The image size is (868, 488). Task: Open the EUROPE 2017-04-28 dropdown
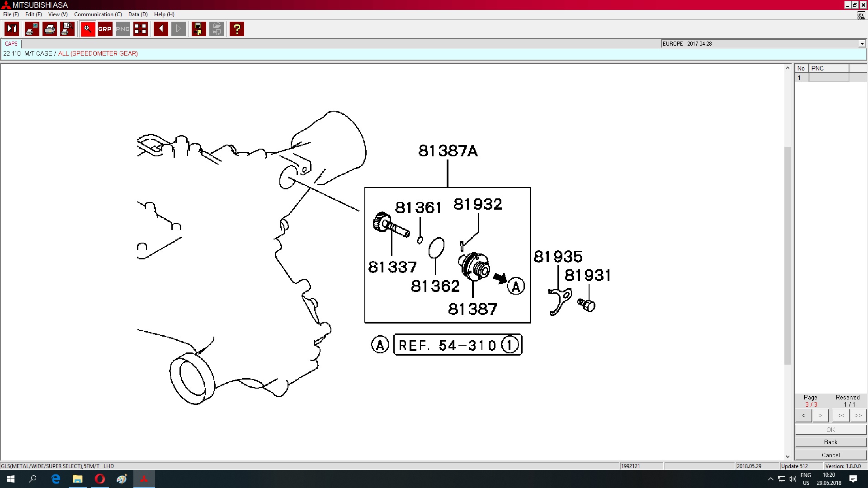[862, 44]
